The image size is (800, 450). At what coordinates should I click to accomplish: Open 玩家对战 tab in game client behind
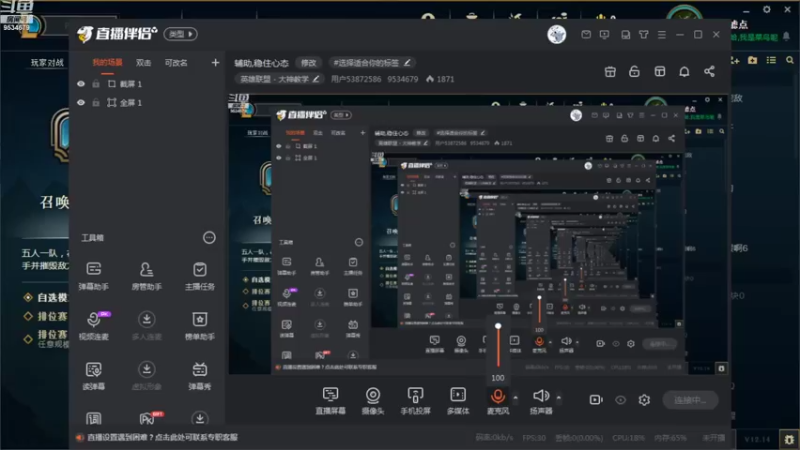click(x=47, y=63)
